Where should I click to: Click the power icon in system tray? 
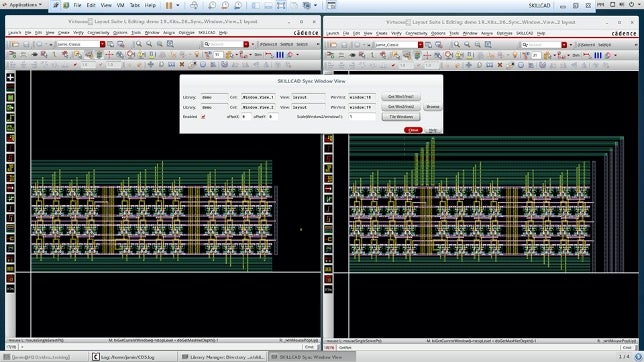pos(632,5)
